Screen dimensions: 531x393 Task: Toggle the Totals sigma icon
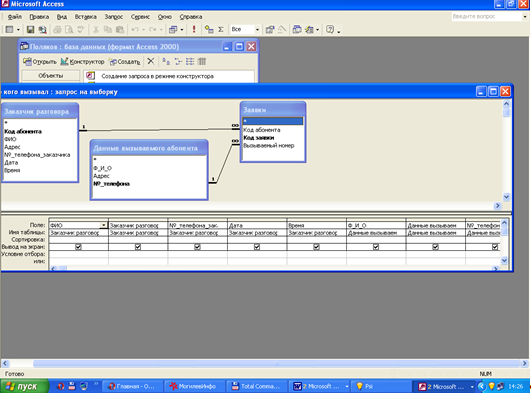(221, 30)
